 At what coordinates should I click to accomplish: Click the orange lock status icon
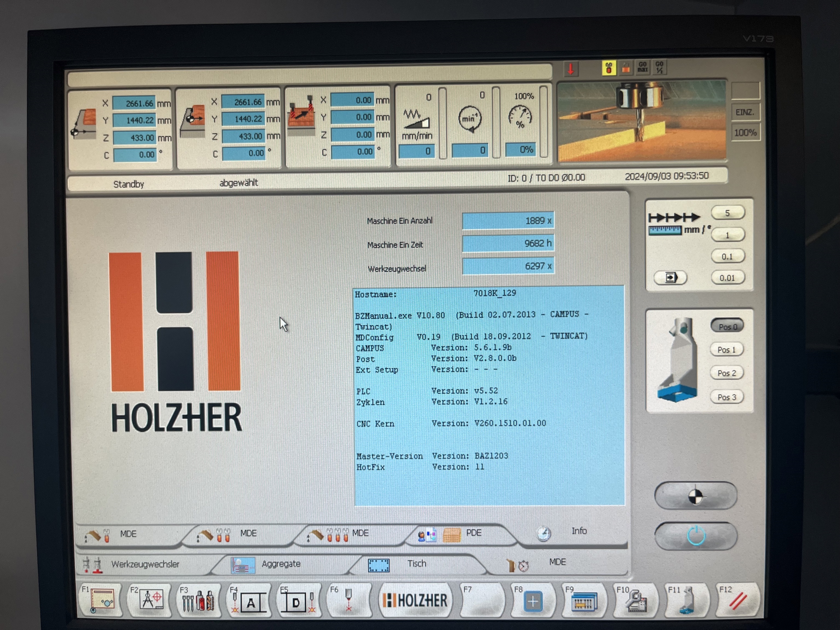pyautogui.click(x=625, y=68)
